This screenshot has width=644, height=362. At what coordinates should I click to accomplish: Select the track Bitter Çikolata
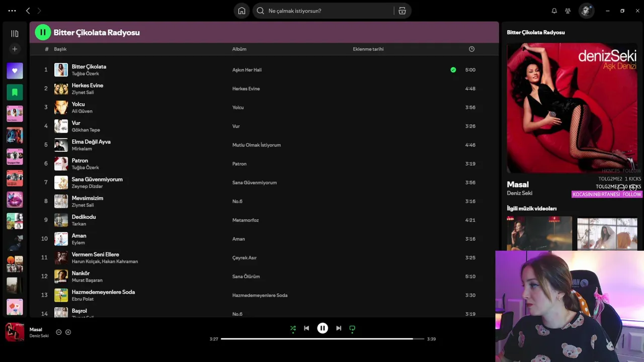pyautogui.click(x=89, y=66)
